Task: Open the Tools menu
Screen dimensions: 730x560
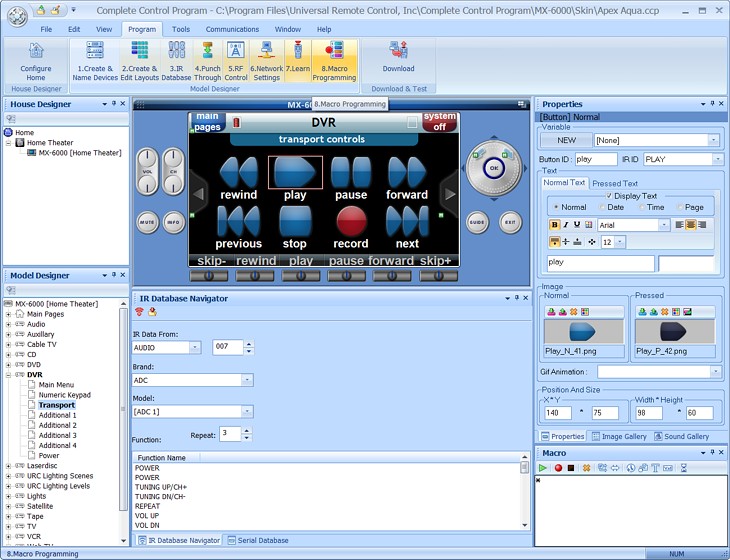Action: [x=181, y=29]
